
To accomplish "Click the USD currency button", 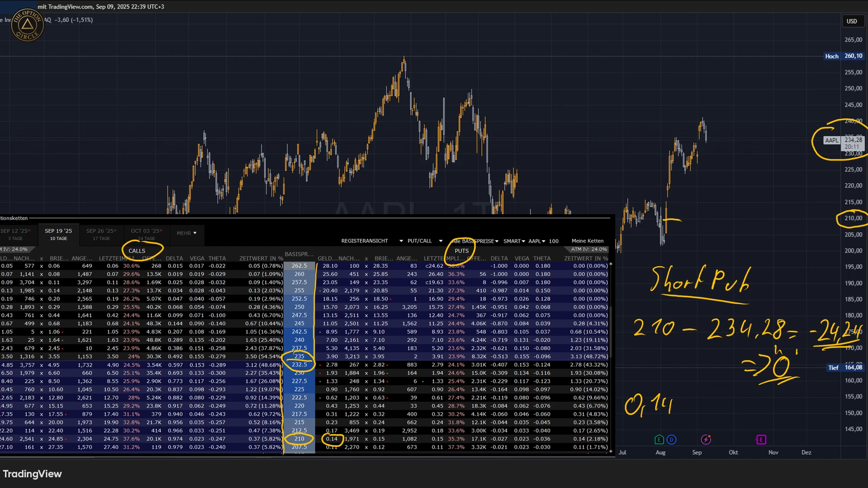I will pyautogui.click(x=852, y=21).
